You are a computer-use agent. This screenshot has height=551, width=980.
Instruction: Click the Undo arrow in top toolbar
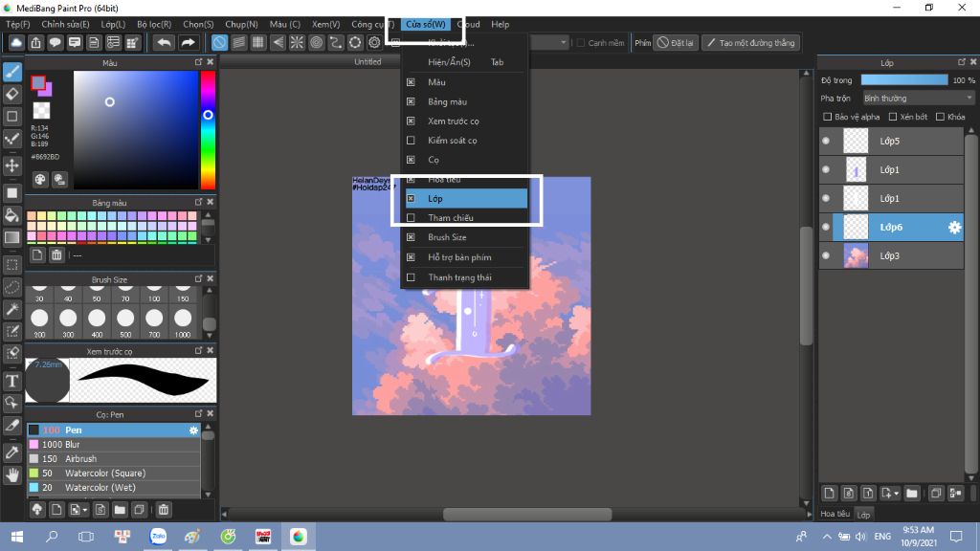pyautogui.click(x=164, y=42)
